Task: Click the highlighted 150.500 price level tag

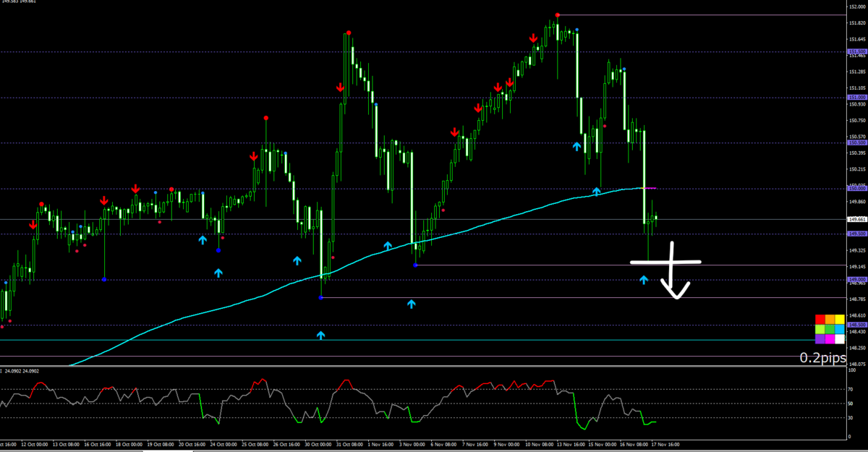Action: (857, 142)
